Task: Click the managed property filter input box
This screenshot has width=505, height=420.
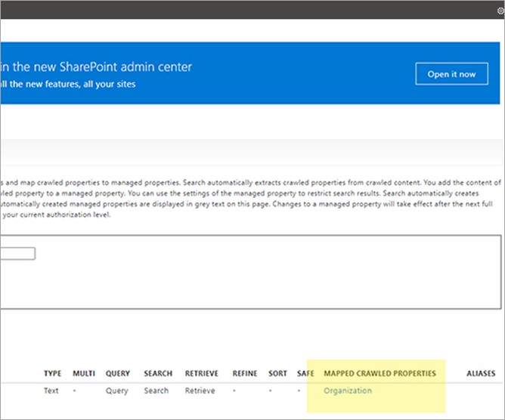Action: coord(17,254)
